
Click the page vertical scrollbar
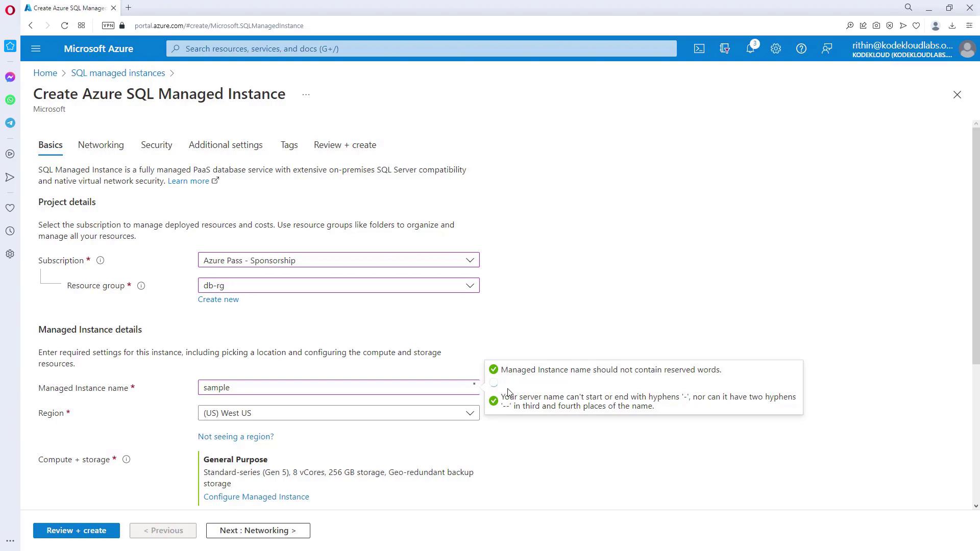click(x=976, y=245)
